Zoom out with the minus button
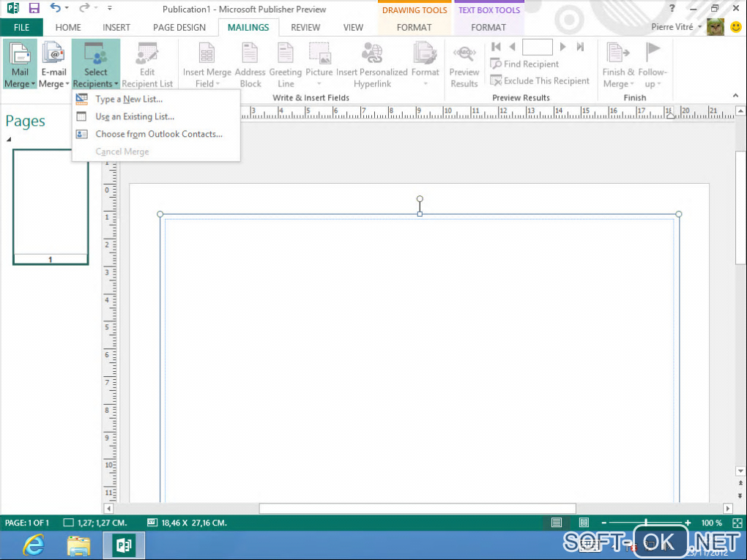This screenshot has width=747, height=560. (603, 523)
